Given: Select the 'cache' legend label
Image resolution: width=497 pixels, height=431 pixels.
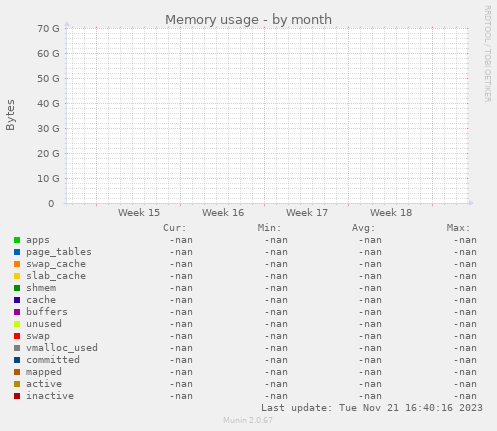Looking at the screenshot, I should pyautogui.click(x=41, y=300).
